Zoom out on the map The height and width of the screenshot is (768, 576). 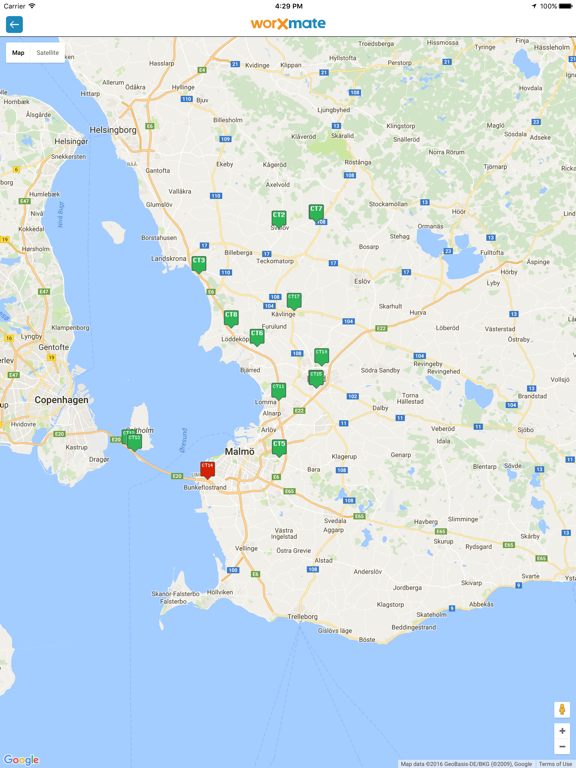pyautogui.click(x=562, y=746)
